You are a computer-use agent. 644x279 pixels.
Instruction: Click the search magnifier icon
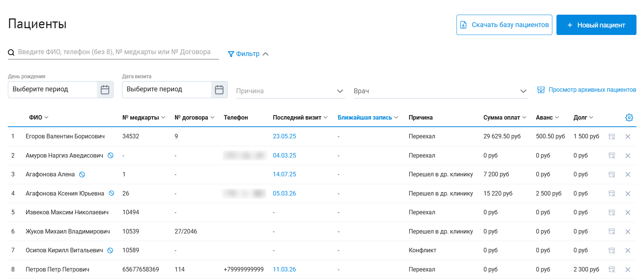pos(11,52)
